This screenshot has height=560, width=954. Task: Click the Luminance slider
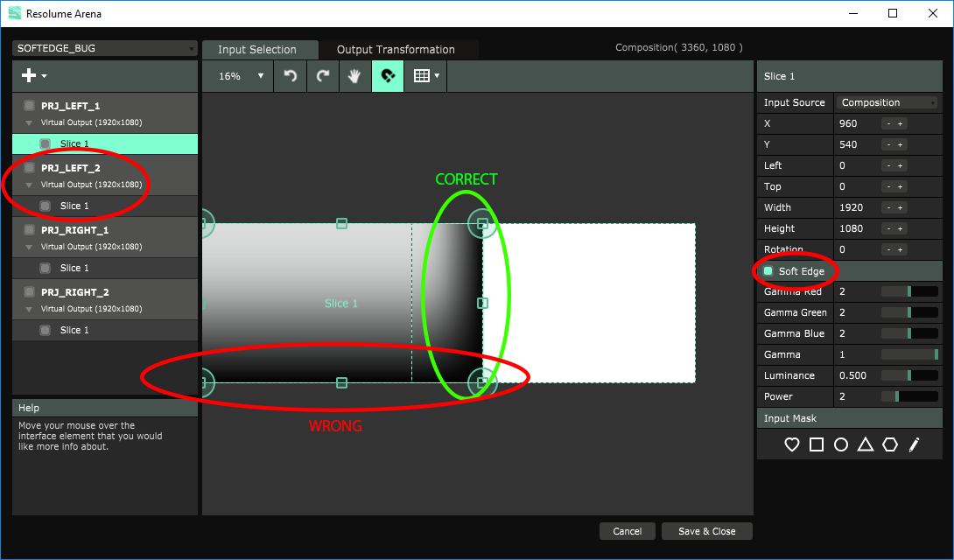[909, 375]
